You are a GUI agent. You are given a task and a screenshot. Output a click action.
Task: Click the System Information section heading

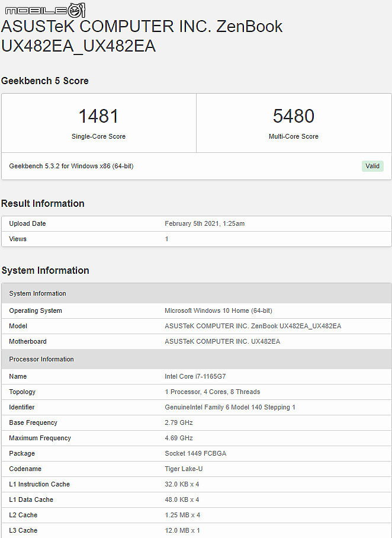45,270
